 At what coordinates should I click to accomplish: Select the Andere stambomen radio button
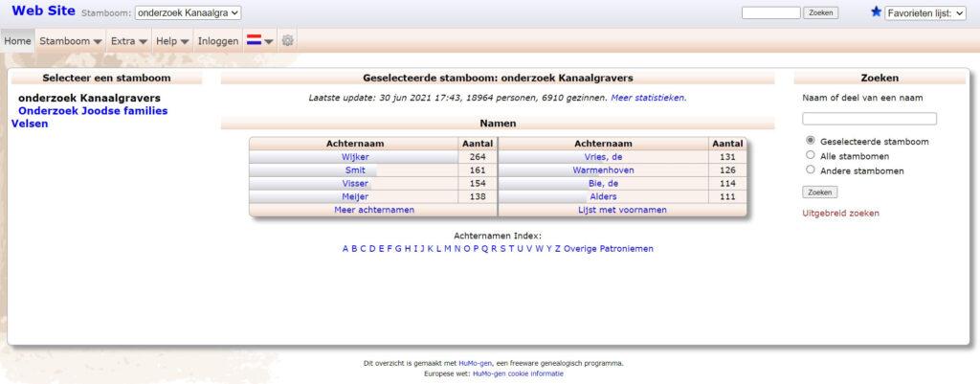pos(811,169)
